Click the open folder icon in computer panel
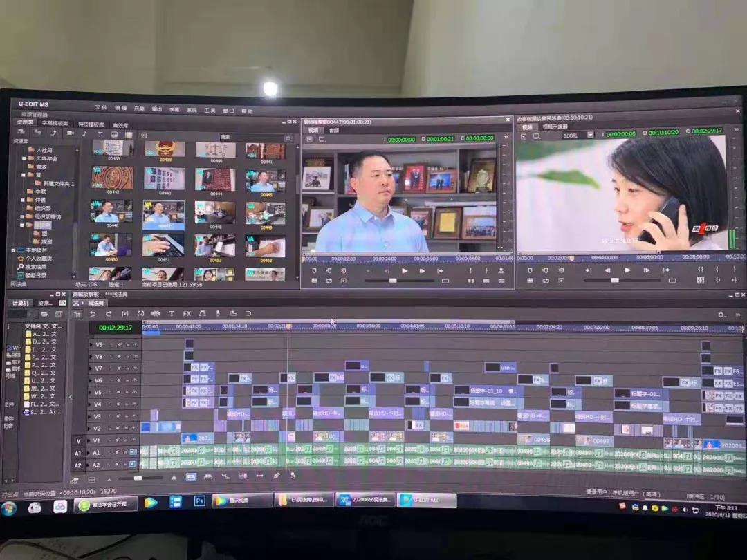The height and width of the screenshot is (560, 747). pyautogui.click(x=44, y=315)
